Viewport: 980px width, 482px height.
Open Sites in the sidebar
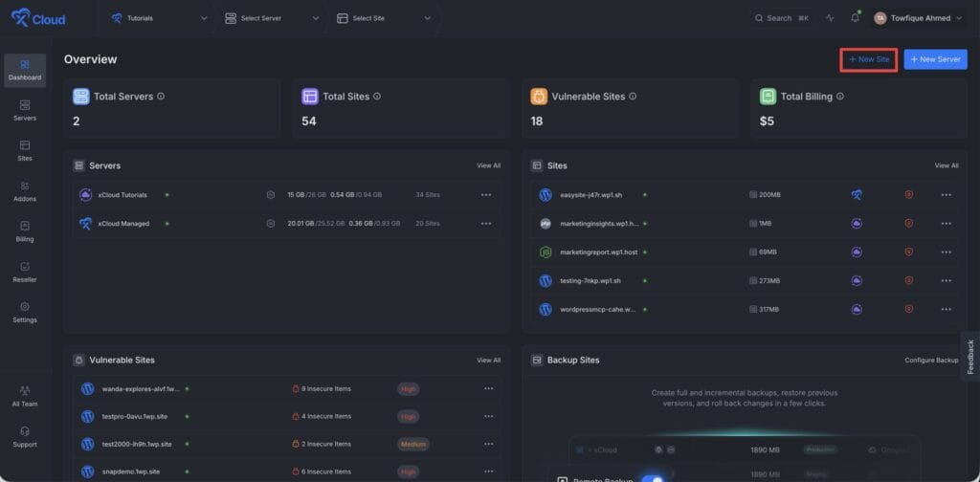pyautogui.click(x=25, y=151)
